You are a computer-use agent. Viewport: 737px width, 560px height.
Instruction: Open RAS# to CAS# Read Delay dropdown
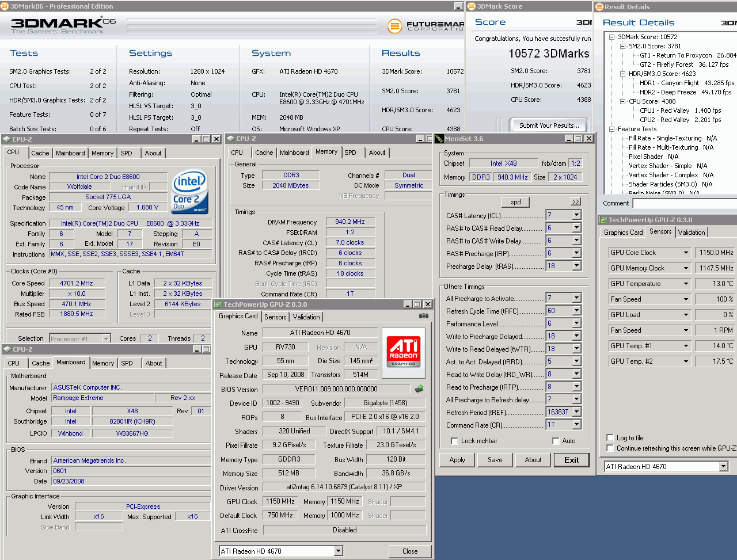point(576,228)
